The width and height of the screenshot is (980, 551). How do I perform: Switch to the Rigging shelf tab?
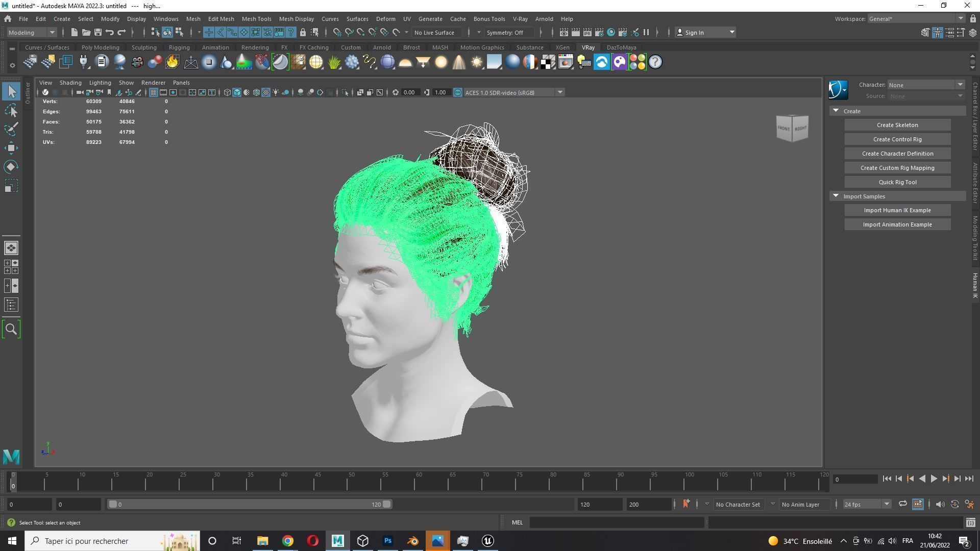[179, 47]
